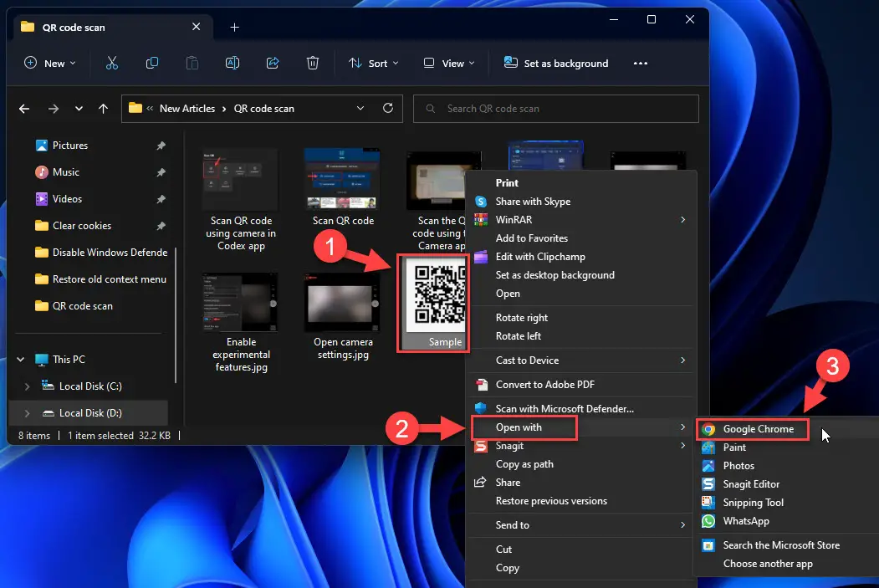Screen dimensions: 879x588
Task: Select Scan with Microsoft Defender
Action: tap(580, 409)
